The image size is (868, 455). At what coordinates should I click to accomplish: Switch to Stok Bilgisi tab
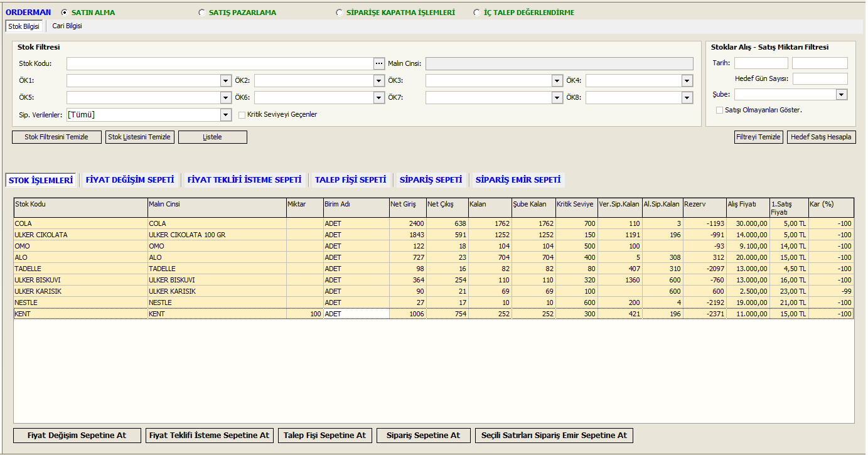coord(24,26)
